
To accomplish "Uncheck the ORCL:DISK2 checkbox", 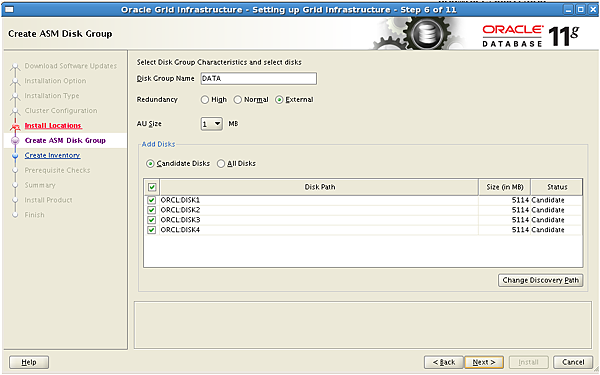I will (152, 210).
